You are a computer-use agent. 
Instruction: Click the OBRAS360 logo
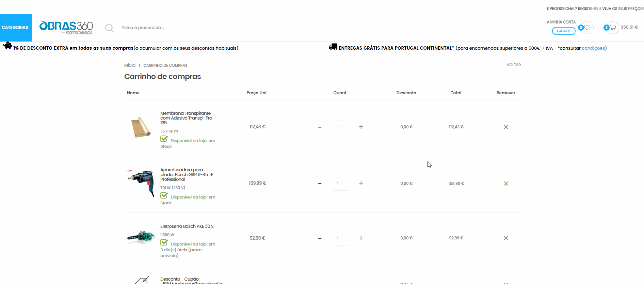point(66,28)
